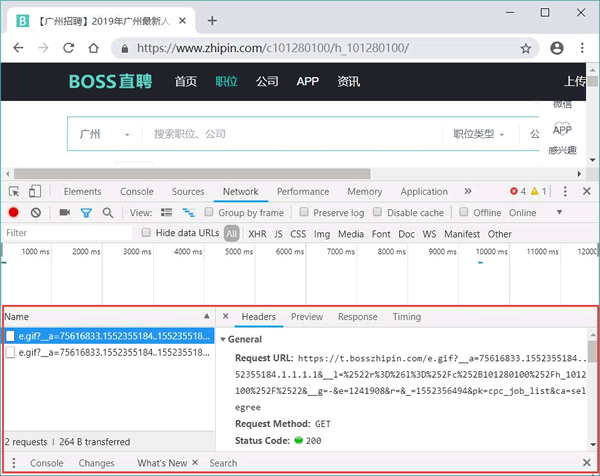Click the browser forward arrow

[43, 48]
